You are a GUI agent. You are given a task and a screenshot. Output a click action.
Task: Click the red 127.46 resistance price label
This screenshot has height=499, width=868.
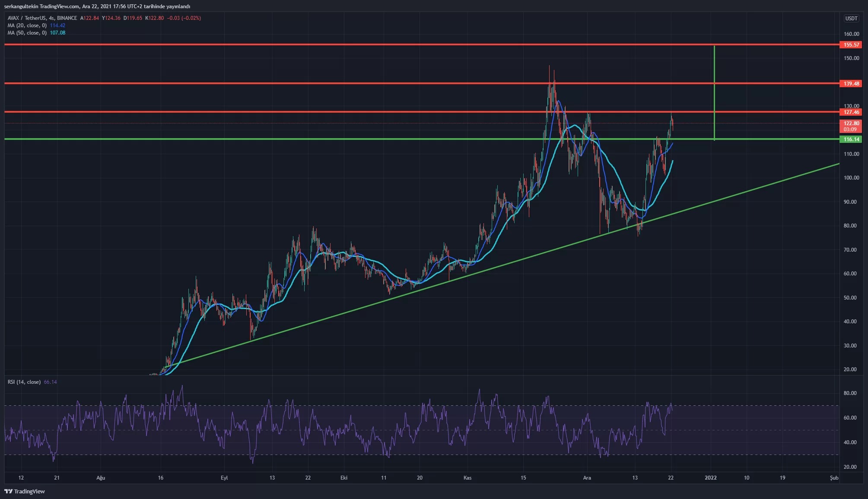click(x=851, y=112)
